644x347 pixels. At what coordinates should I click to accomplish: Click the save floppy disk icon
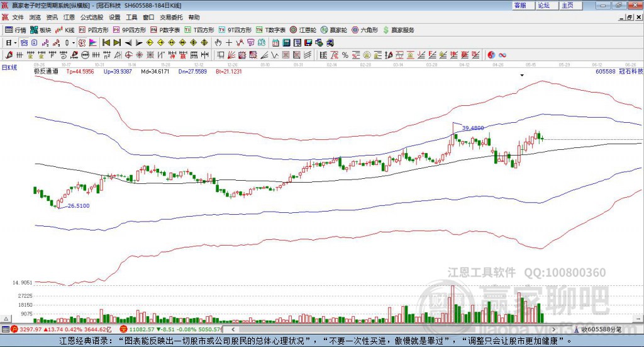pyautogui.click(x=308, y=43)
